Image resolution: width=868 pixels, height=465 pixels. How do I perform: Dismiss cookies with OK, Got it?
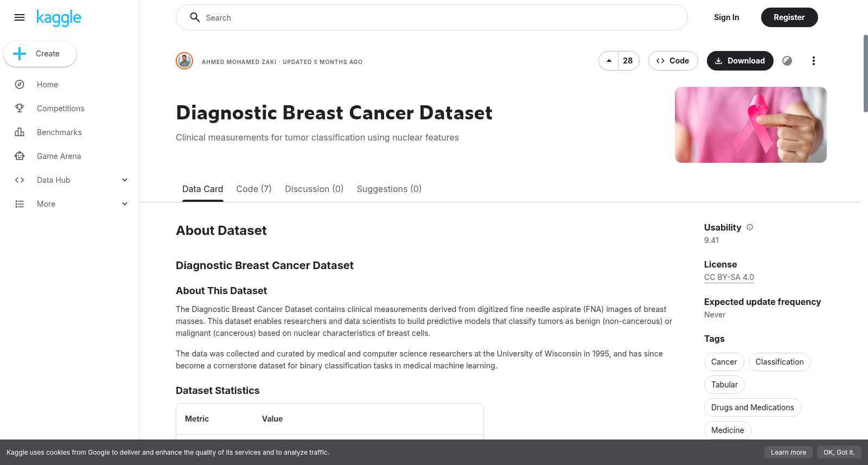[x=839, y=453]
